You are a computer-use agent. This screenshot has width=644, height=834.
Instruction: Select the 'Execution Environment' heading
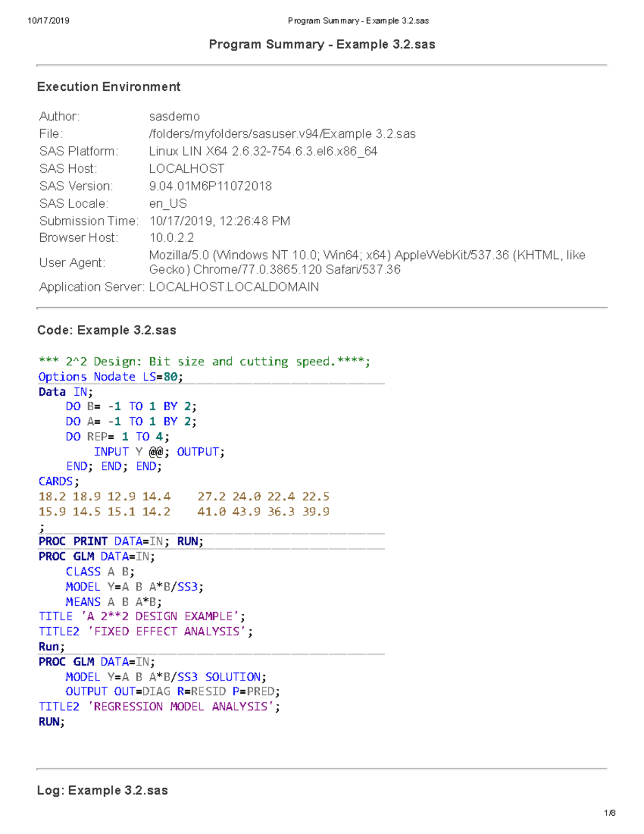[108, 87]
